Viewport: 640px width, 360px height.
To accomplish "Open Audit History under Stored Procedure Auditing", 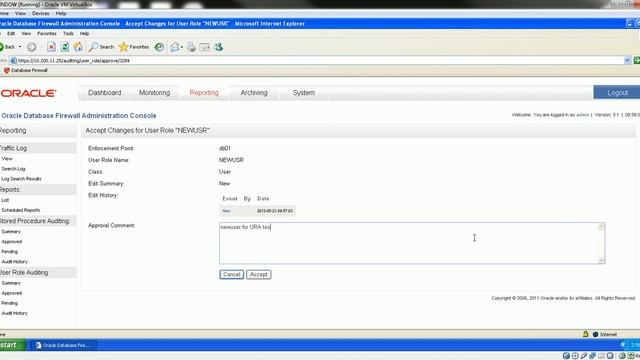I will coord(15,262).
